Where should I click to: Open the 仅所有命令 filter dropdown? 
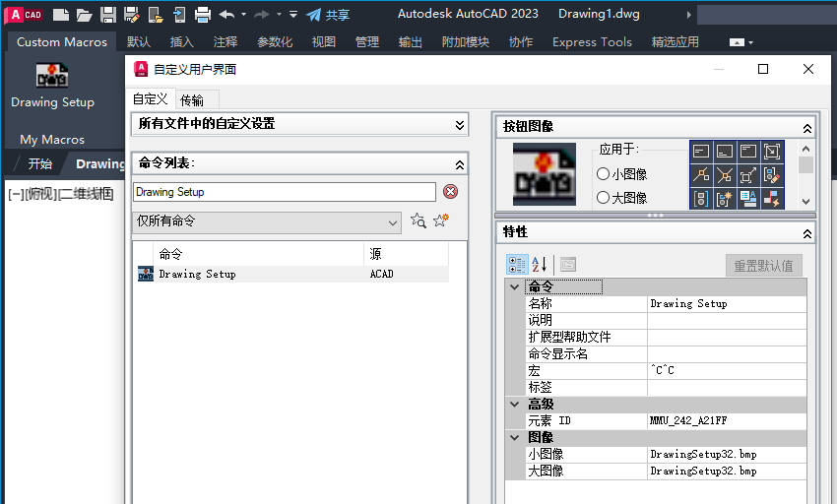pyautogui.click(x=267, y=222)
